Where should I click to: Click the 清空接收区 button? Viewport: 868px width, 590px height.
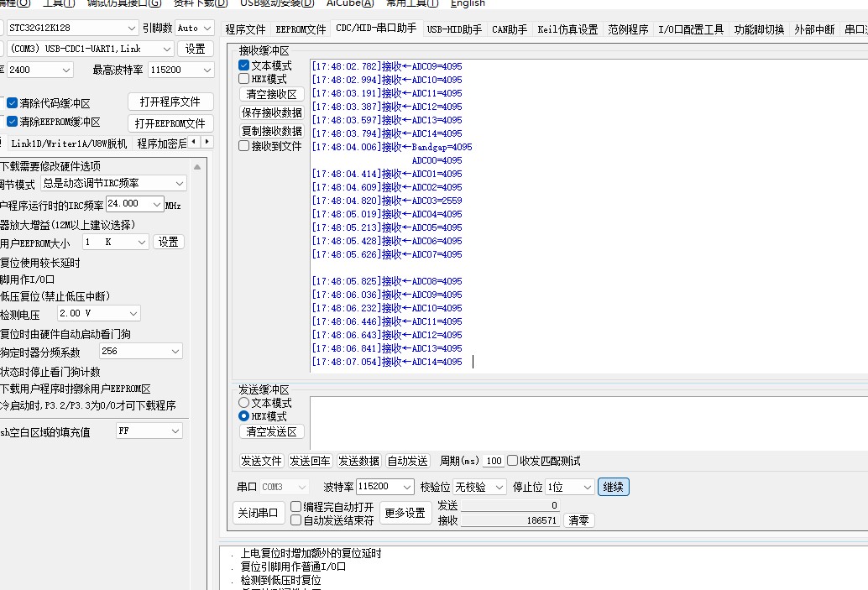tap(271, 95)
